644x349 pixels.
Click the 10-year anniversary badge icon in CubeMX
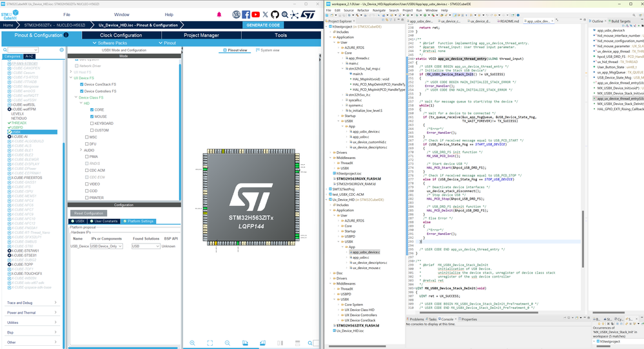point(236,14)
